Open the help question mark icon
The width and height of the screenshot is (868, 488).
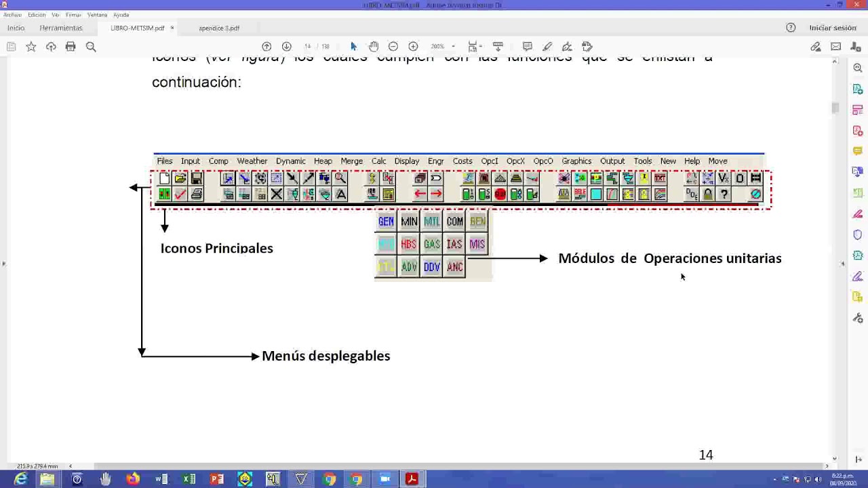coord(791,28)
